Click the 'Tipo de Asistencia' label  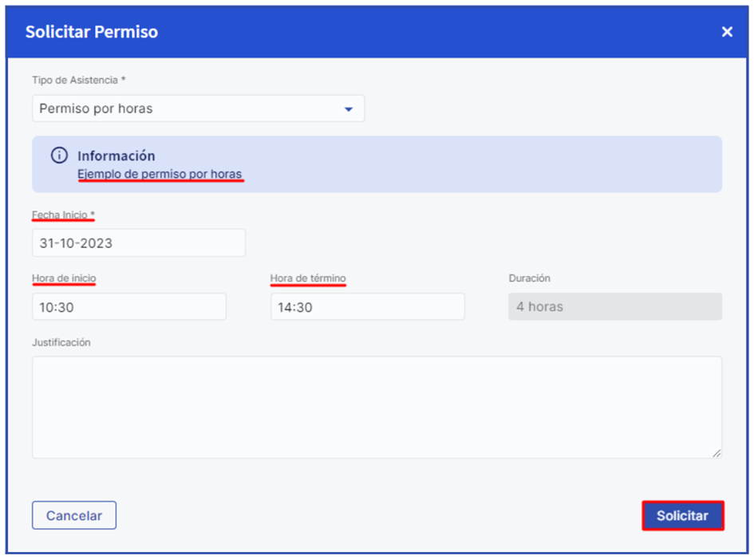pos(79,81)
